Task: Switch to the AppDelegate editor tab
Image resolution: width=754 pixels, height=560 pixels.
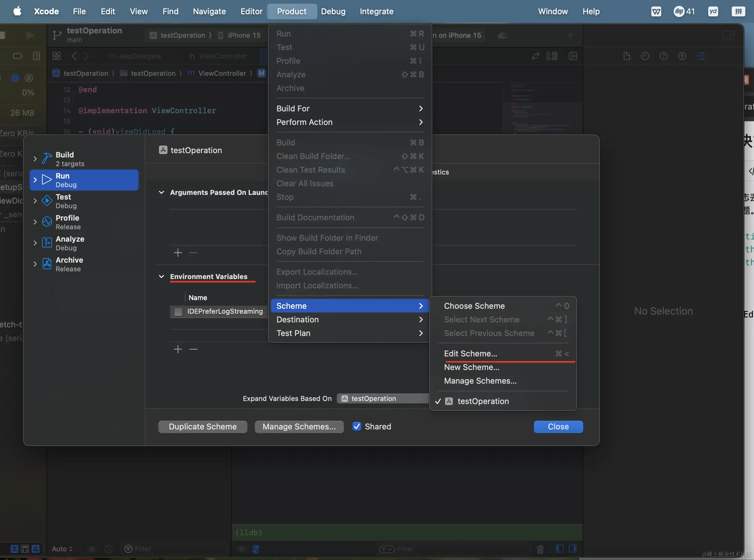Action: [135, 56]
